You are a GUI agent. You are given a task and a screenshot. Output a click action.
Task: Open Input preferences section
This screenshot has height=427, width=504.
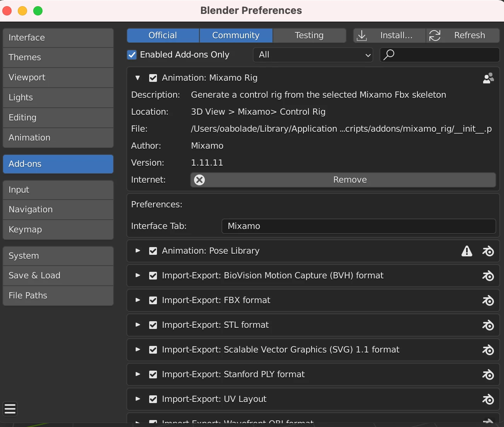[58, 190]
